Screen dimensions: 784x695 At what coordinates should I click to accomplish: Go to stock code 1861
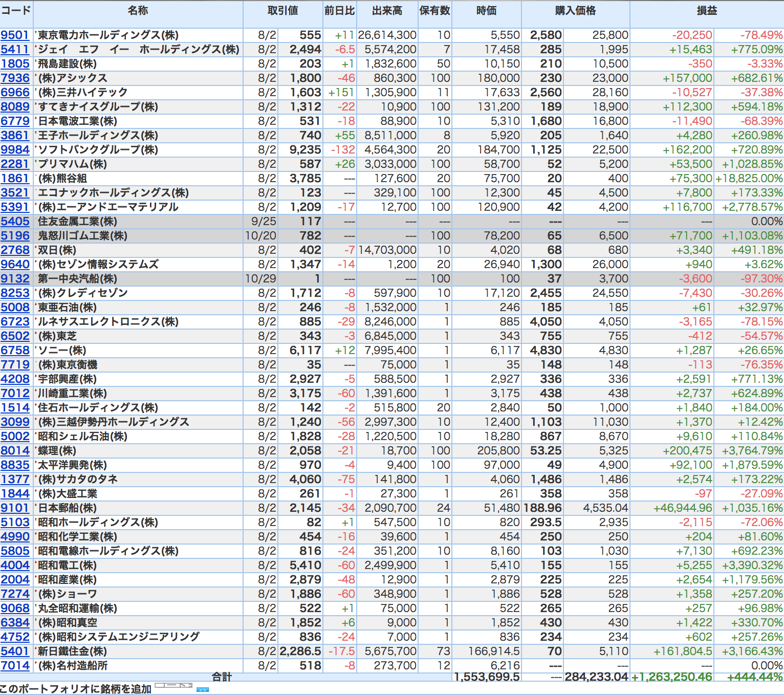pos(15,178)
